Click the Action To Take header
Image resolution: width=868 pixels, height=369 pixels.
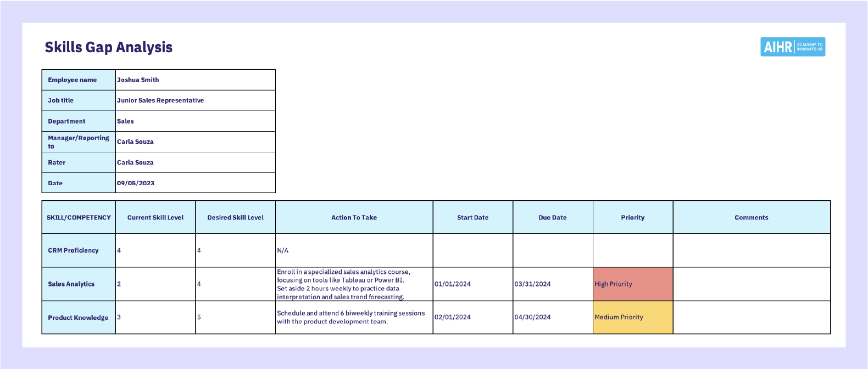coord(354,218)
